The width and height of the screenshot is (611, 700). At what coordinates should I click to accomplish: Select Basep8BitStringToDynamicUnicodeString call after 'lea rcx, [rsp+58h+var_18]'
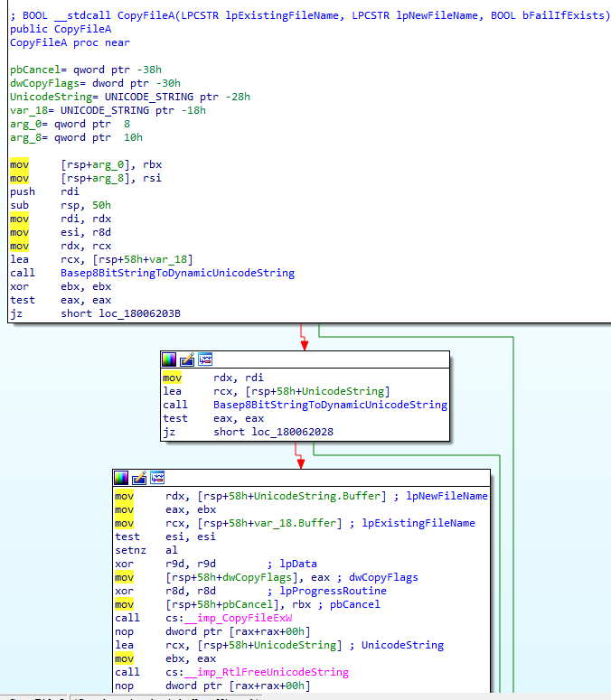pyautogui.click(x=177, y=273)
